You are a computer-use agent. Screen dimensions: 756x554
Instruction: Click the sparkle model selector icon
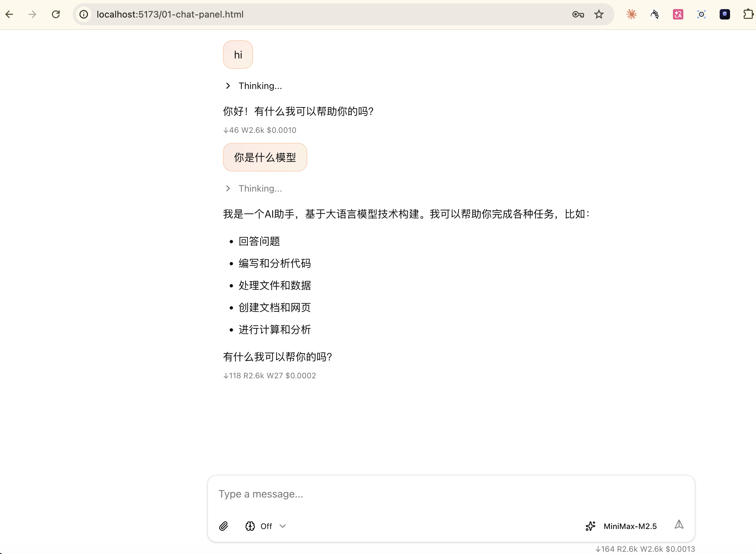[591, 526]
